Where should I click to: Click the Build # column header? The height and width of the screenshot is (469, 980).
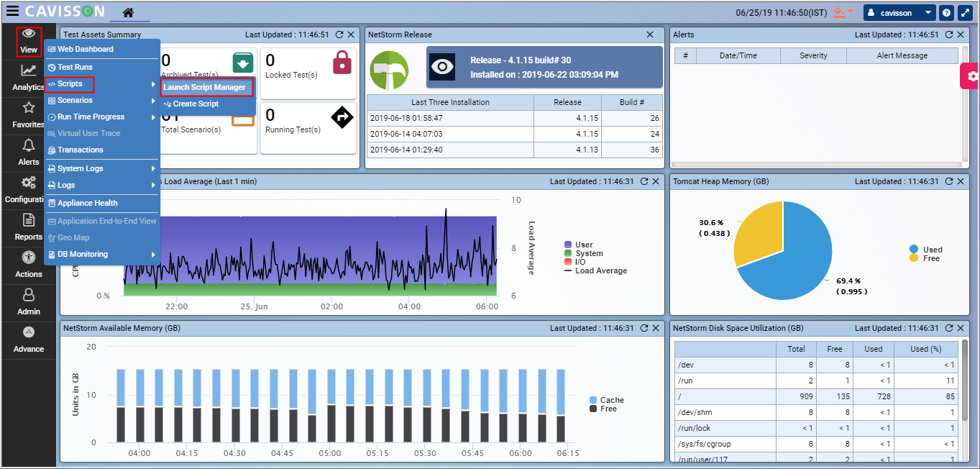(x=632, y=102)
